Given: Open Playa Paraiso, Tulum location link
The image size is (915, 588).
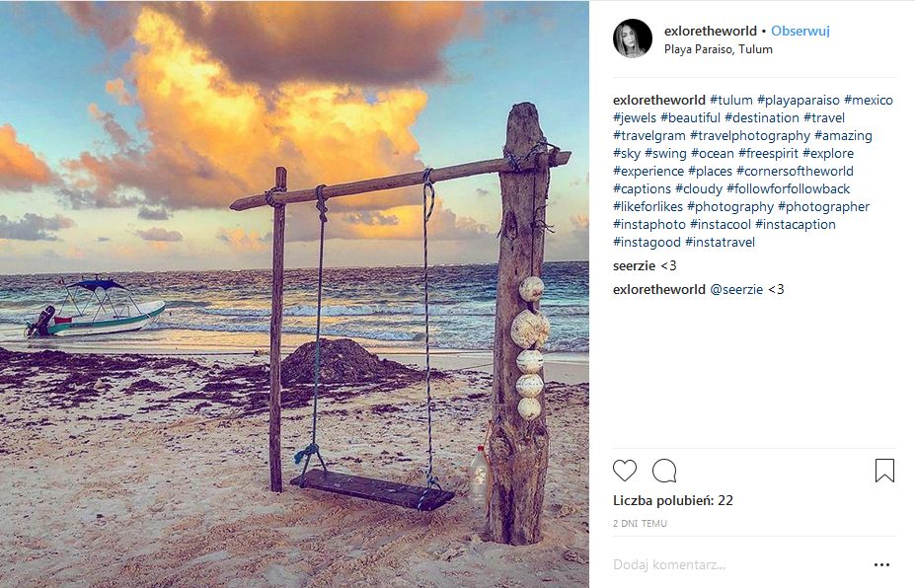Looking at the screenshot, I should (719, 49).
